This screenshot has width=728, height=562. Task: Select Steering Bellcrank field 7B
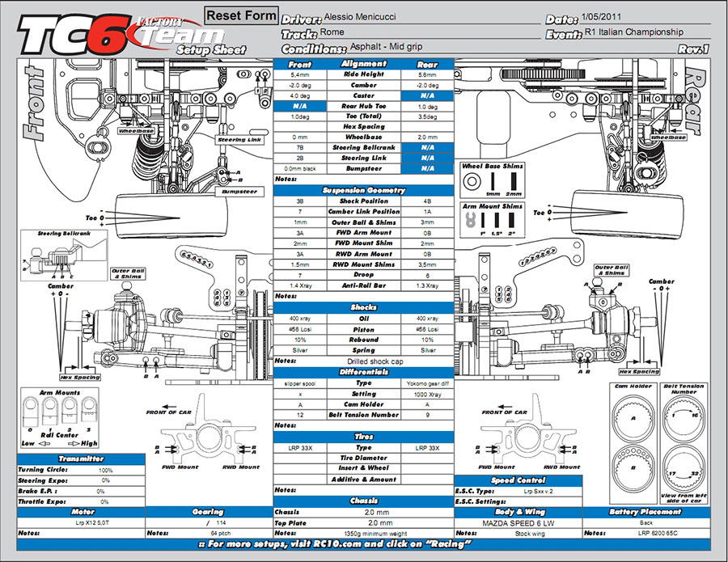[300, 148]
